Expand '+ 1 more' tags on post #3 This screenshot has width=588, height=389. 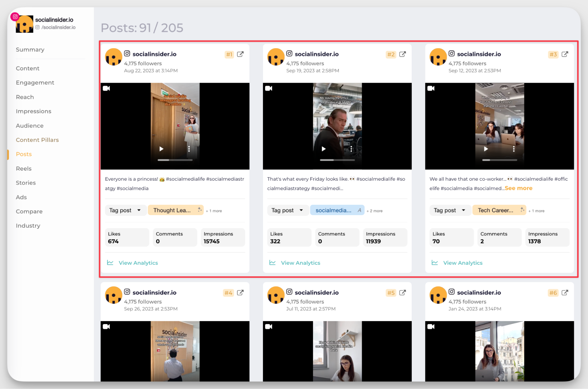(x=536, y=211)
